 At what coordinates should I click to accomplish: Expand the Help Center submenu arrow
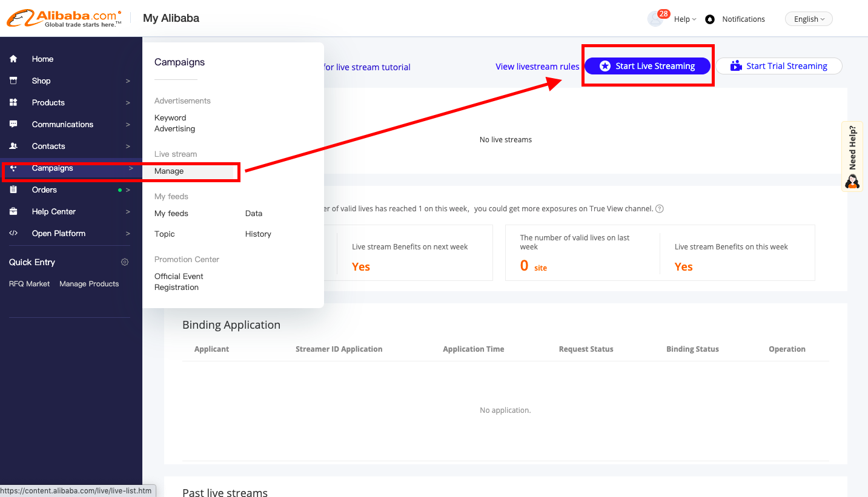128,211
